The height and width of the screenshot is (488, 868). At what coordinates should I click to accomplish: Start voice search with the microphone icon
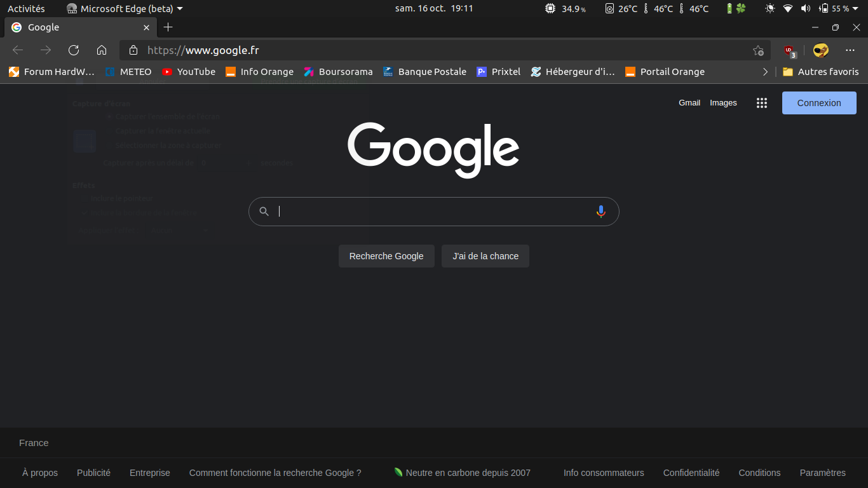point(601,212)
